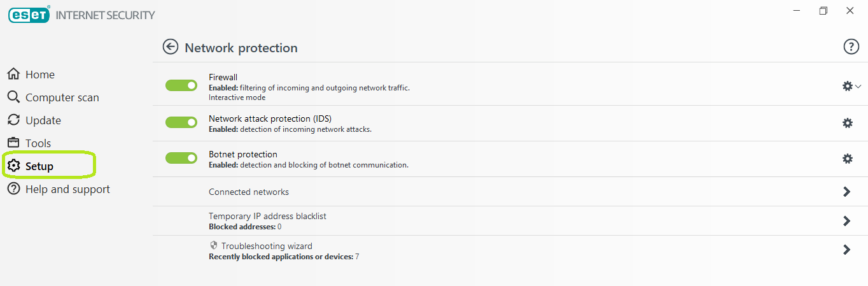Open the Update menu item
Viewport: 868px width, 286px height.
tap(43, 120)
